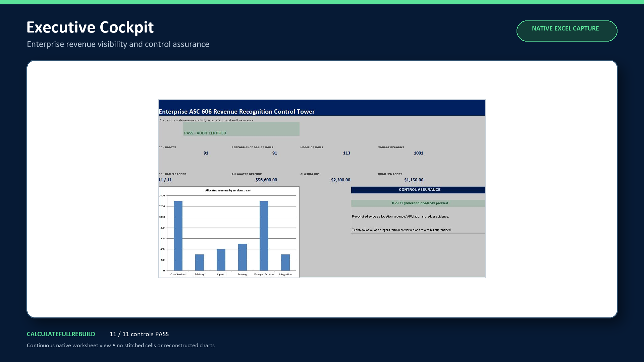Click the Enterprise ASC 606 Control Tower heading
This screenshot has height=362, width=644.
[x=236, y=112]
